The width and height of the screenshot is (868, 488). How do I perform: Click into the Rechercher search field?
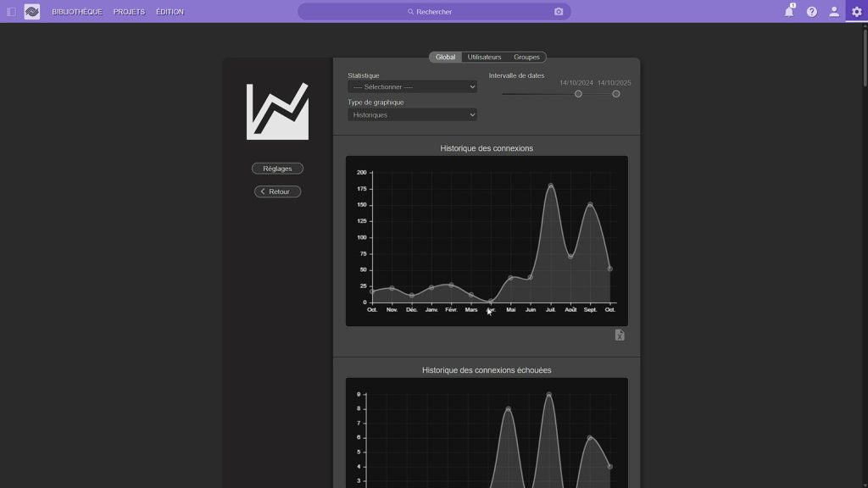pyautogui.click(x=434, y=12)
